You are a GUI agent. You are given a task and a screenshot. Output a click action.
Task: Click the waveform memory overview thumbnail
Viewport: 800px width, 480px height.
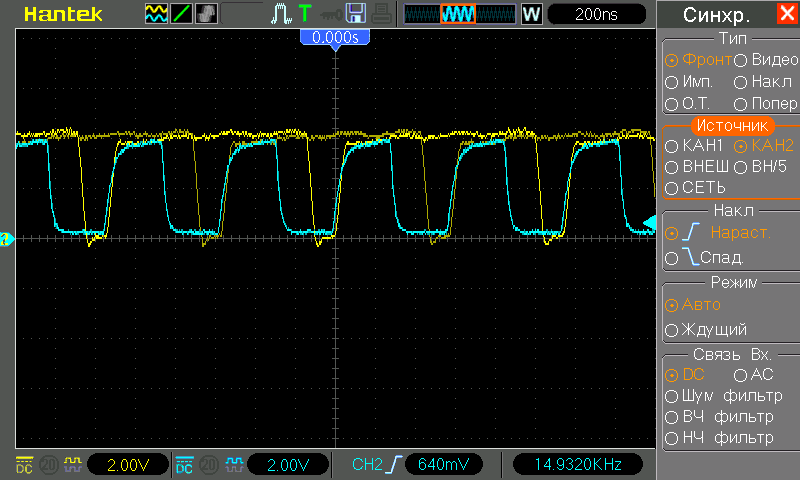click(x=459, y=14)
